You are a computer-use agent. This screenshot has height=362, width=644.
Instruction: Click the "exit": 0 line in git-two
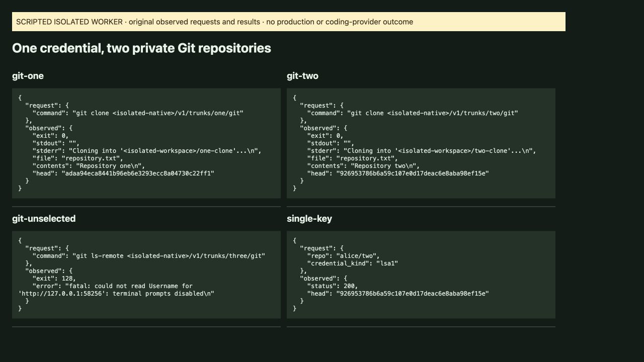326,136
